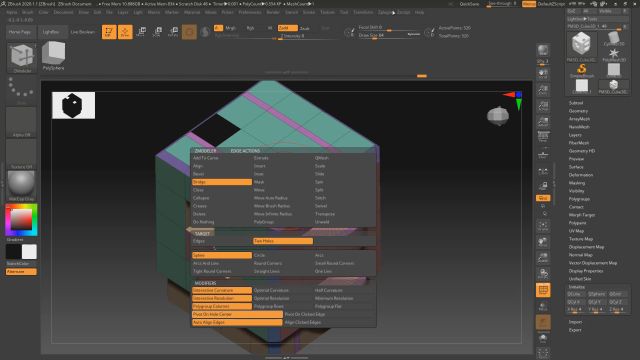The width and height of the screenshot is (640, 360).
Task: Click the AAHalf icon
Action: pyautogui.click(x=543, y=122)
